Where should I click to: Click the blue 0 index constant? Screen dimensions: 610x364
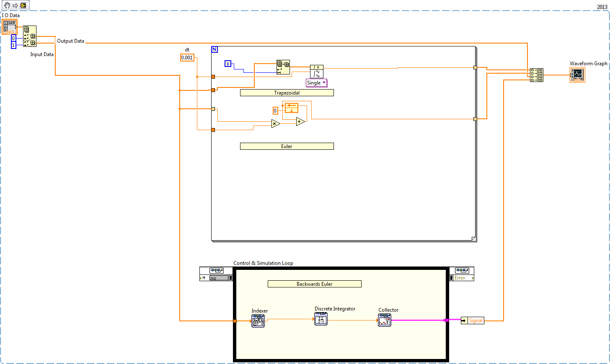tap(13, 38)
